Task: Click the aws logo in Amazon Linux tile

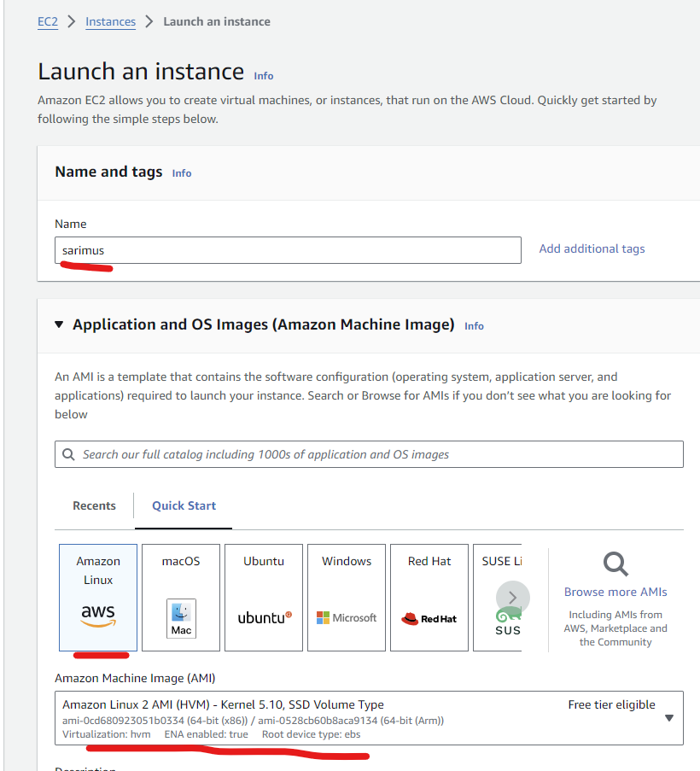Action: coord(98,615)
